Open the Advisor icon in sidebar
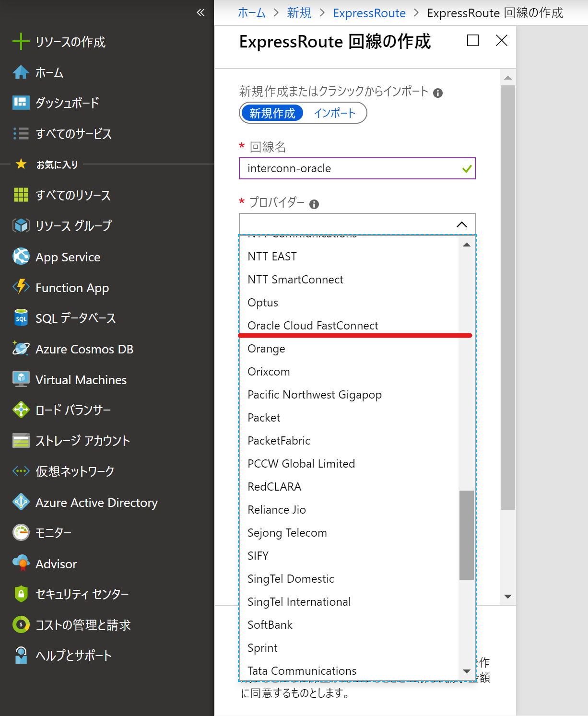This screenshot has height=716, width=588. coord(21,563)
